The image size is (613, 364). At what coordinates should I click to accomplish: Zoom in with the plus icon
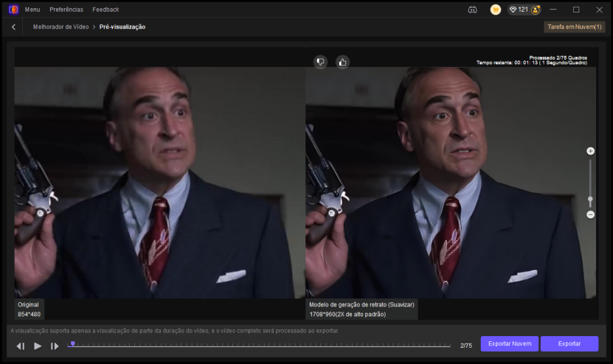pyautogui.click(x=590, y=151)
